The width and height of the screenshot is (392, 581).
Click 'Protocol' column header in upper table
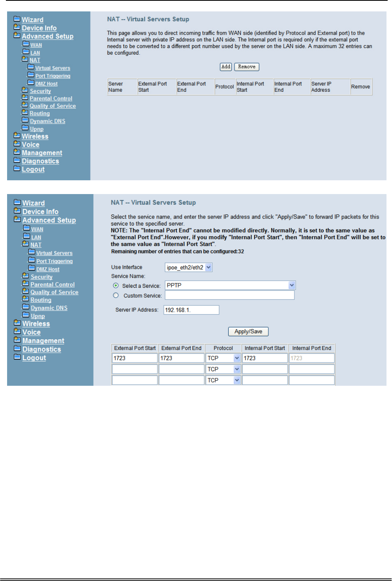(x=224, y=87)
